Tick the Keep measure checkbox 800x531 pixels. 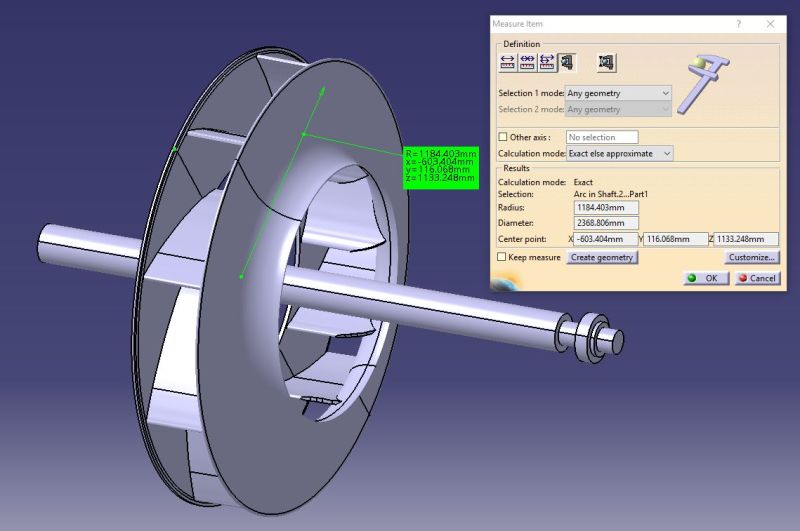(x=503, y=257)
